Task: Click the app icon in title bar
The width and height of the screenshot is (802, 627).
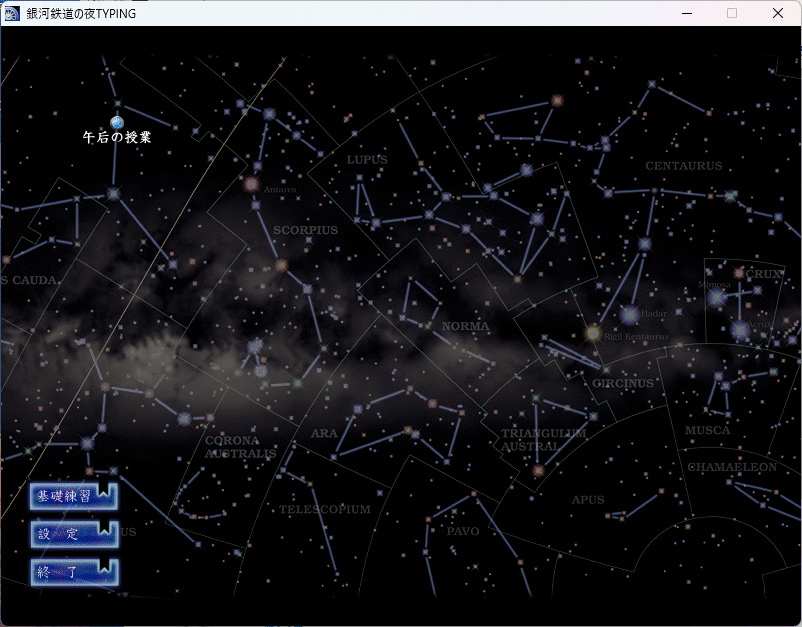Action: point(11,13)
